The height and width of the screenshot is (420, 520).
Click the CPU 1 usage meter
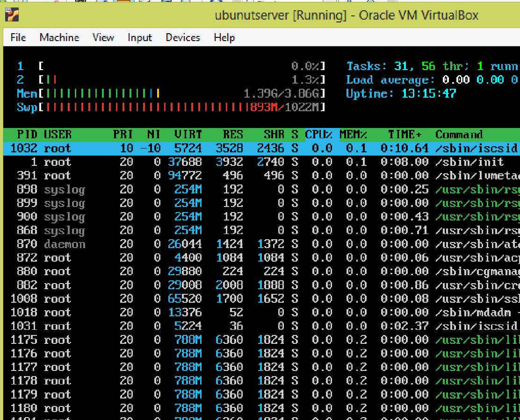[x=171, y=66]
